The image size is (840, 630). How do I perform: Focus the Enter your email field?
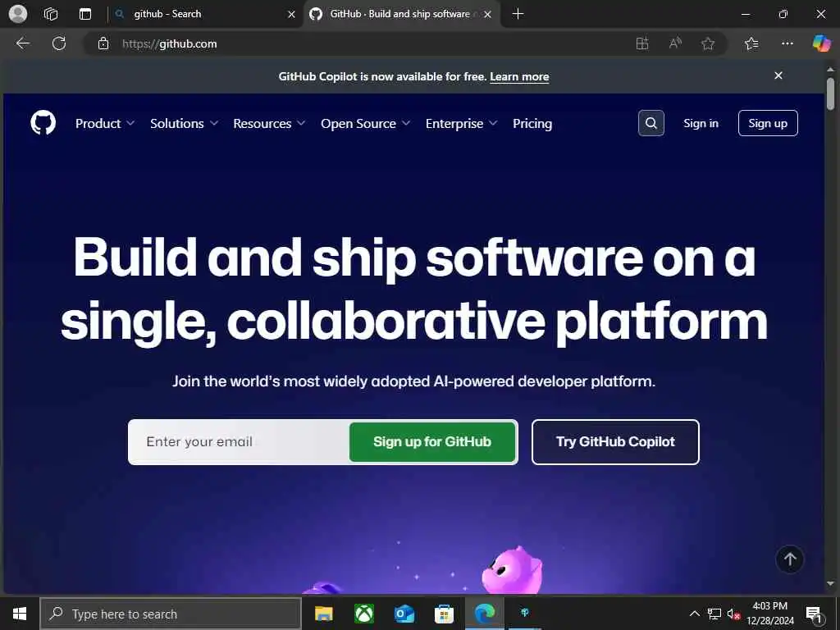tap(240, 441)
